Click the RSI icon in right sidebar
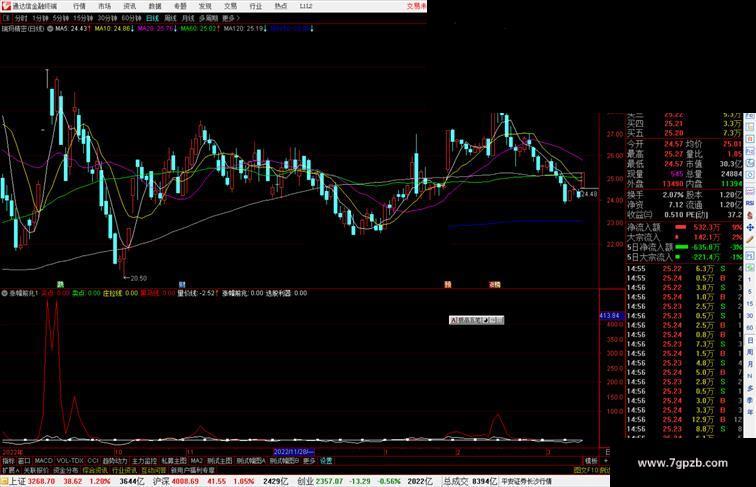 point(750,203)
